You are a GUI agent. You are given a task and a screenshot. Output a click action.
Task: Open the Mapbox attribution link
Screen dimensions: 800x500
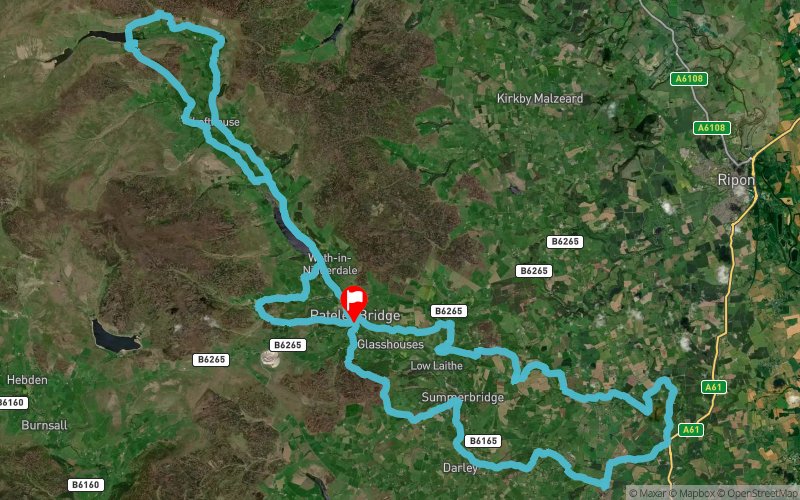pyautogui.click(x=692, y=493)
